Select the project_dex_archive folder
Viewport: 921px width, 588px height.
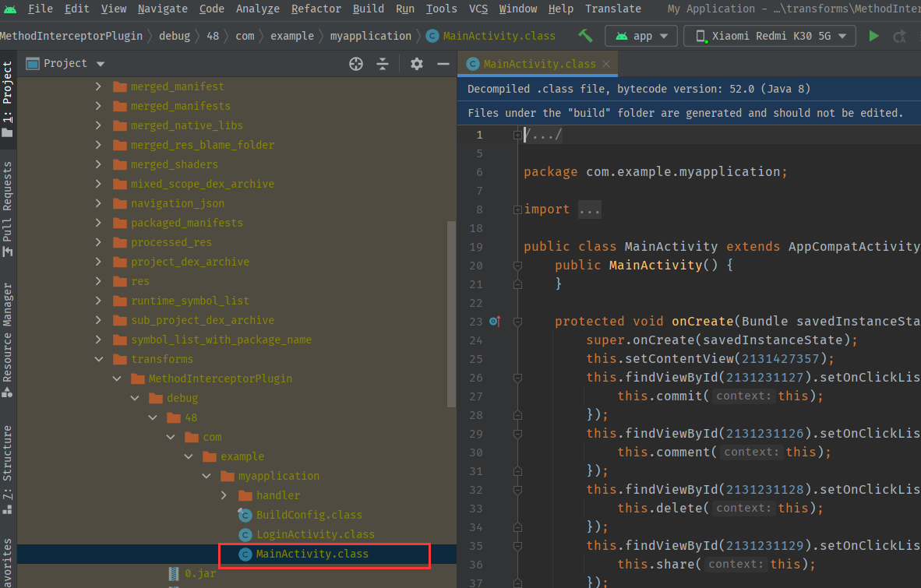click(x=189, y=262)
